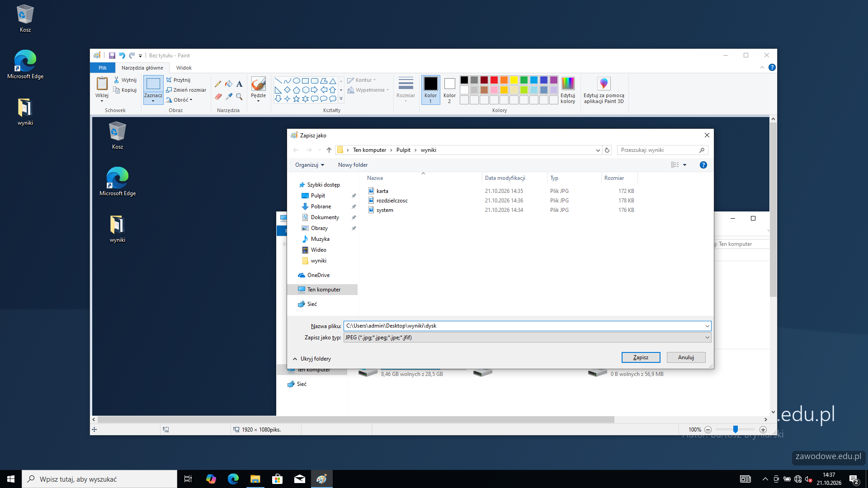Collapse folders with Ukryj foldery
The height and width of the screenshot is (488, 868).
click(312, 359)
